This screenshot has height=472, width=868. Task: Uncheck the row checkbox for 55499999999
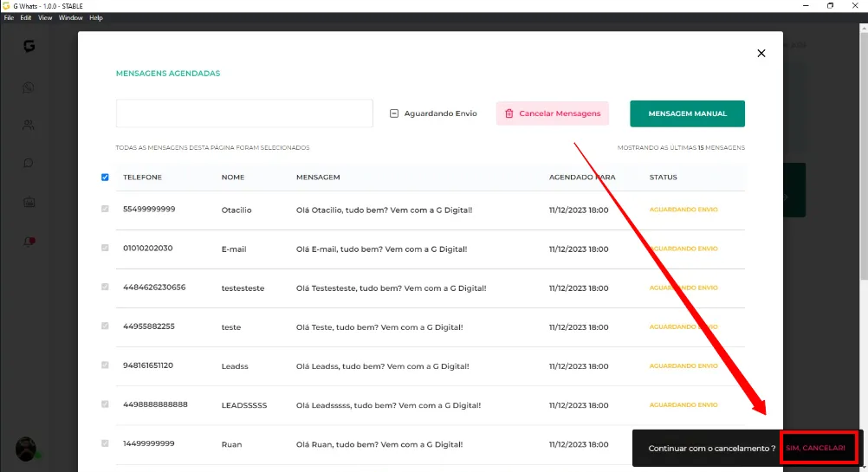[105, 210]
